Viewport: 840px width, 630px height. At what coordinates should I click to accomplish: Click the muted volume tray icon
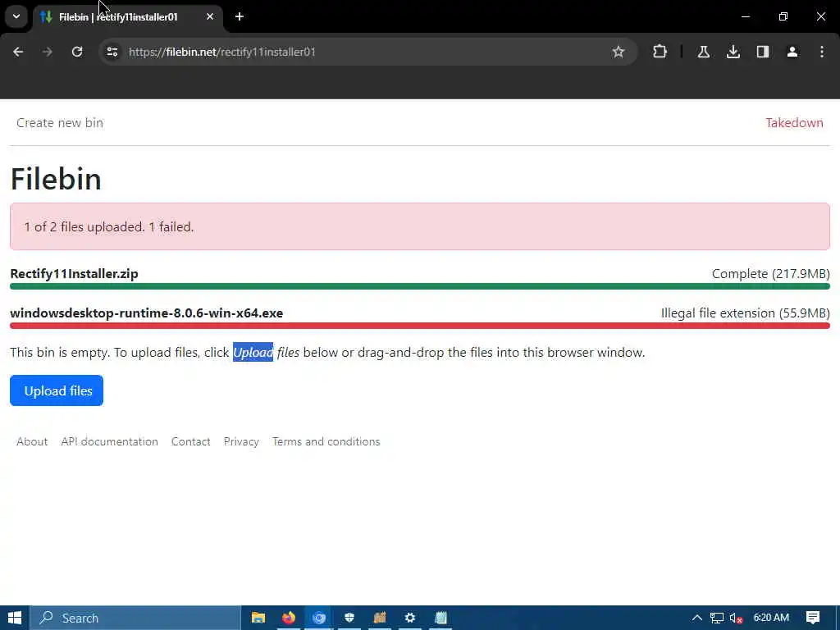(x=736, y=618)
